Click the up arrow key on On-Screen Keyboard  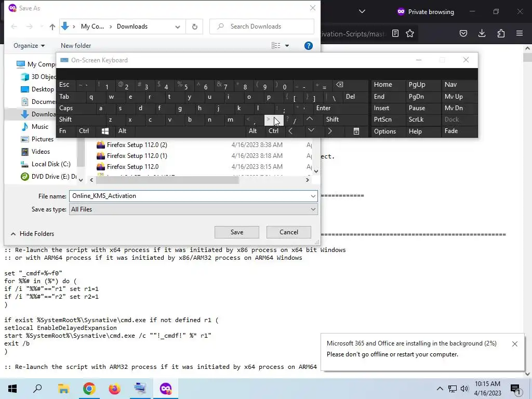(310, 119)
